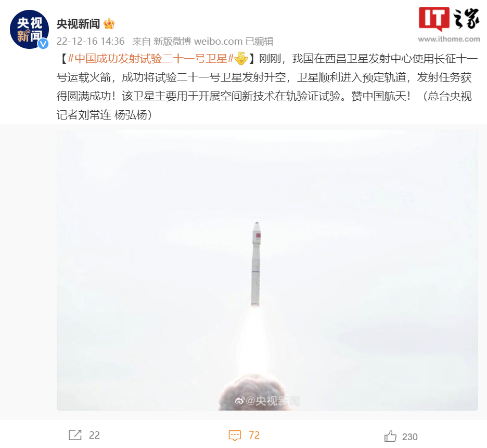Click the www.ithome.com watermark link
Image resolution: width=487 pixels, height=448 pixels.
pyautogui.click(x=449, y=39)
